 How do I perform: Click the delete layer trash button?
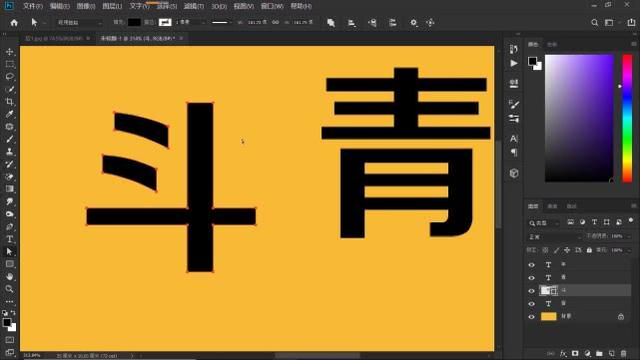(623, 353)
